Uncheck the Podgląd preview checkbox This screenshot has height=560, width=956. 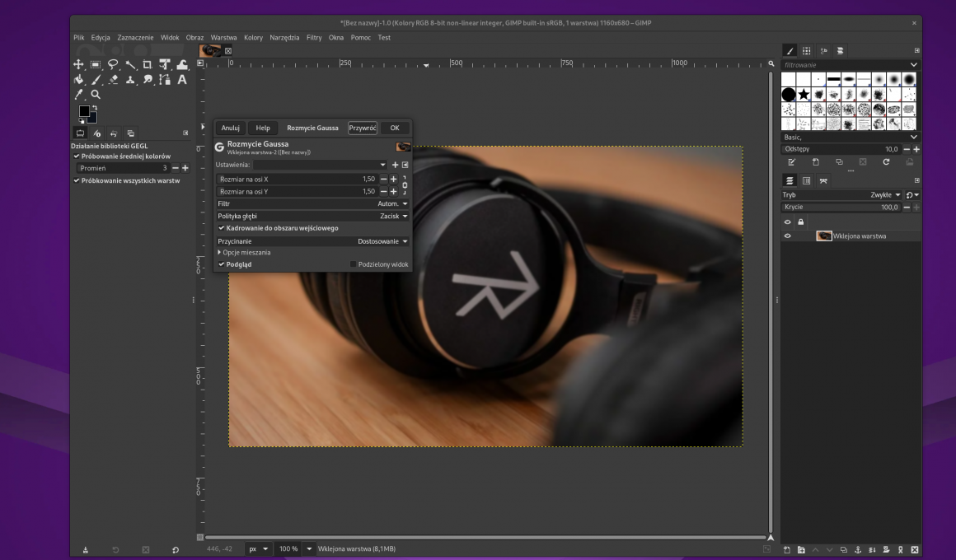tap(222, 264)
